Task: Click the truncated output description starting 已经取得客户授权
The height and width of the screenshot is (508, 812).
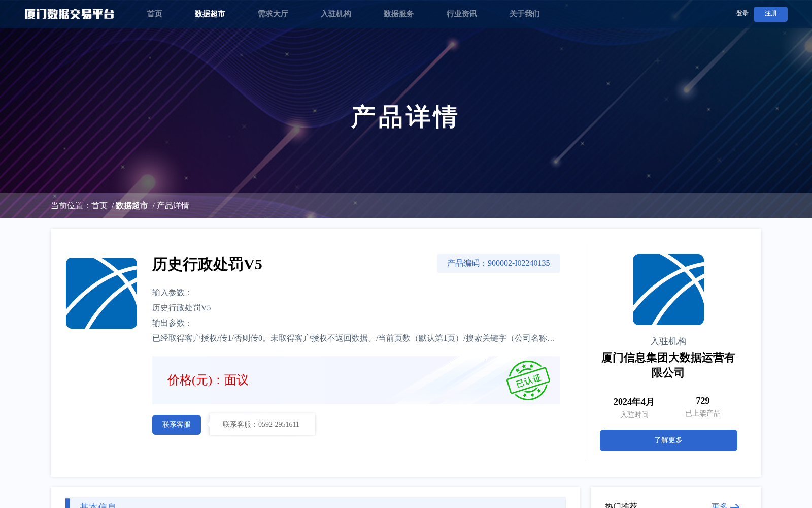Action: 354,338
